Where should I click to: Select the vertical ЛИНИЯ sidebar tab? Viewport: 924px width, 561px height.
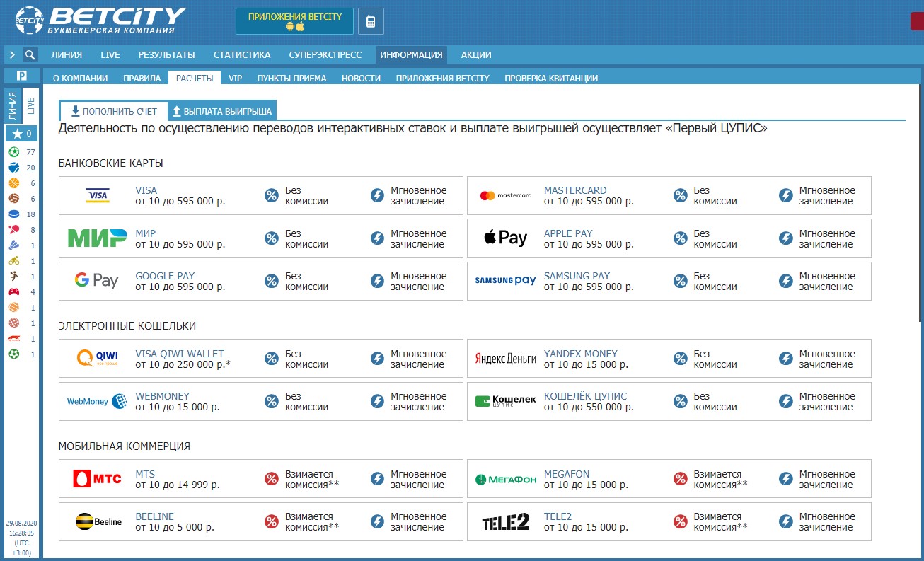click(x=13, y=105)
